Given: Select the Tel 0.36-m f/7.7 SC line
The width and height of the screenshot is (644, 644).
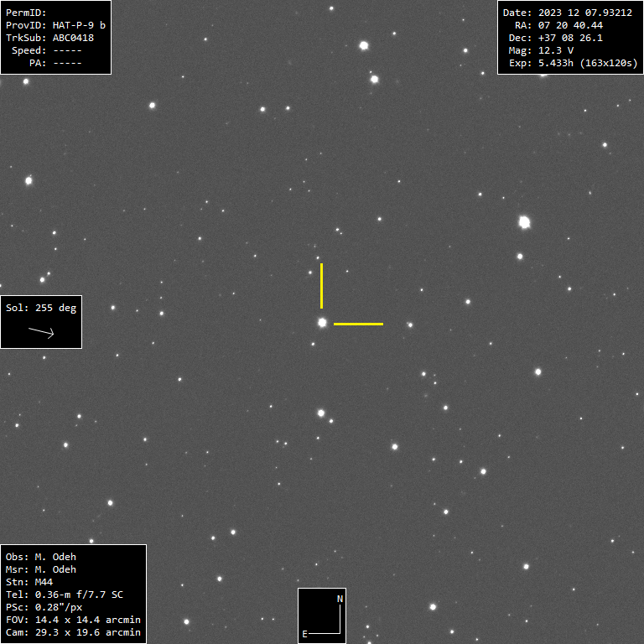Looking at the screenshot, I should 64,595.
